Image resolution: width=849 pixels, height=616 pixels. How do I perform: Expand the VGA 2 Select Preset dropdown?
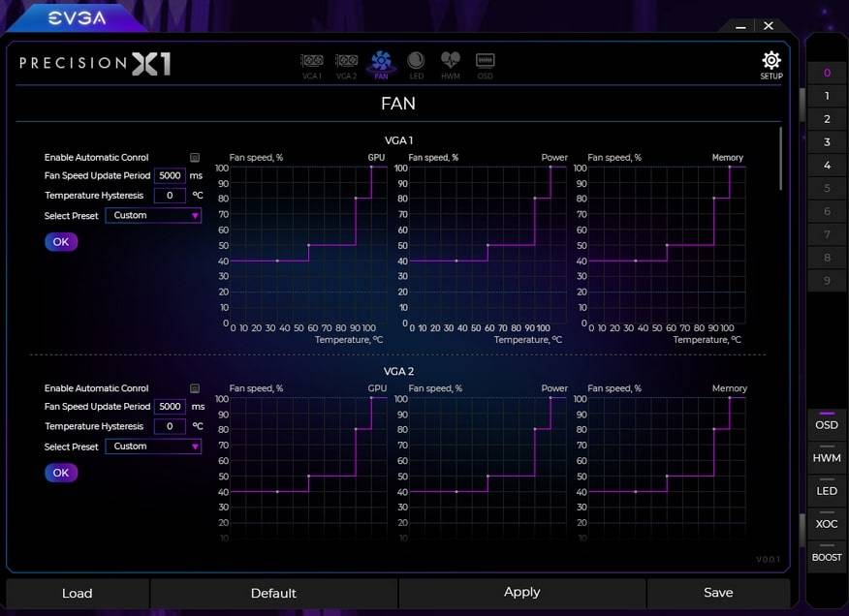pos(153,447)
